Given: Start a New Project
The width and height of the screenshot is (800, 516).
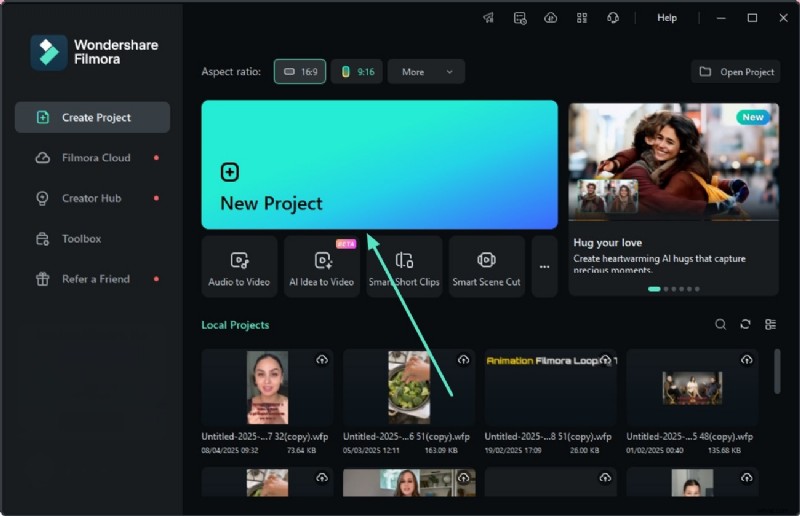Looking at the screenshot, I should 380,164.
